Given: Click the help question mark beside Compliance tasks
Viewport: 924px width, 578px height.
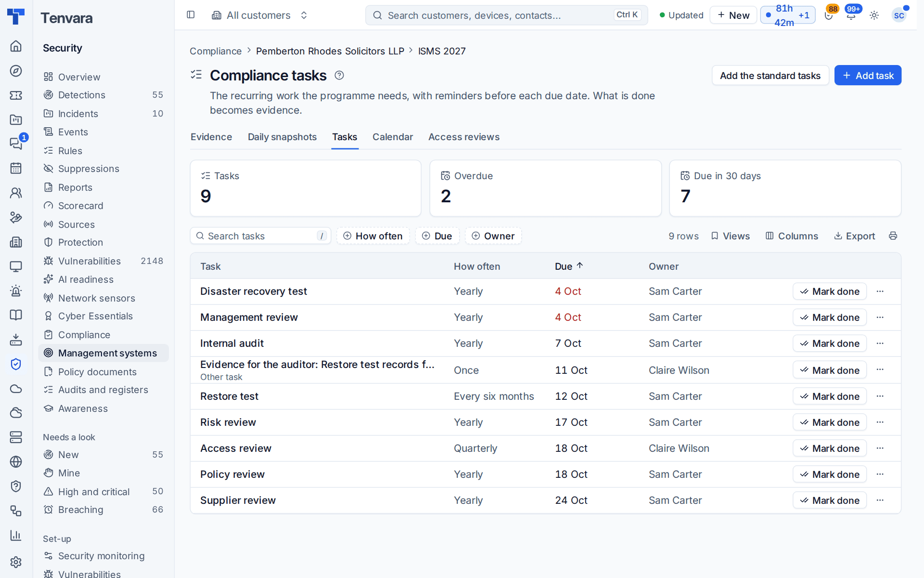Looking at the screenshot, I should tap(339, 75).
